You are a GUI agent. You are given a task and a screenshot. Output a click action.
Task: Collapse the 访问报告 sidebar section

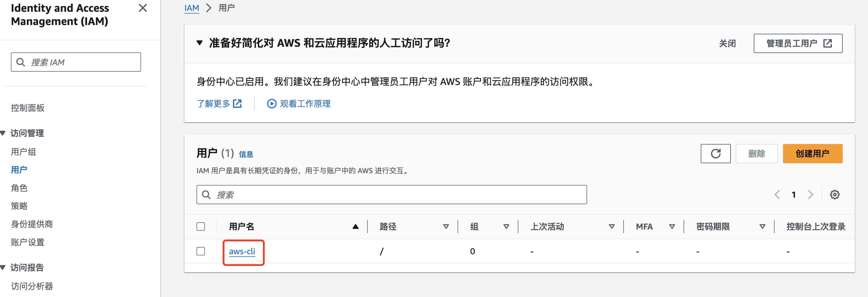(3, 268)
